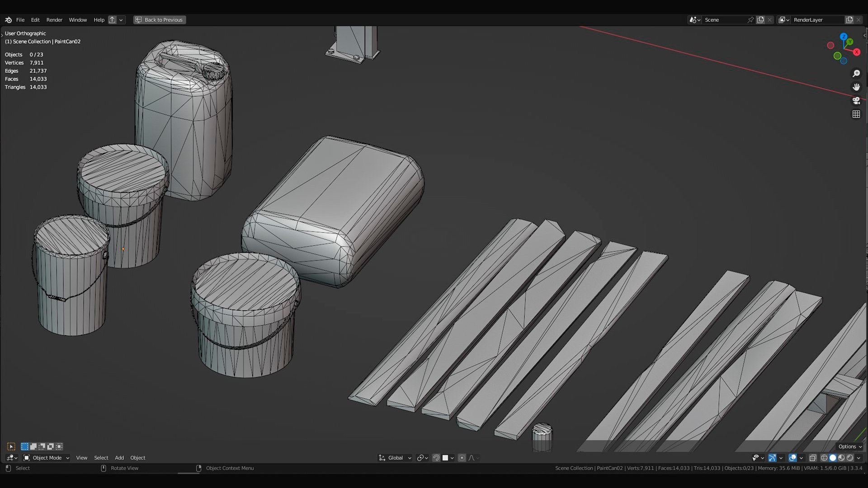Toggle viewport overlays display

click(793, 458)
